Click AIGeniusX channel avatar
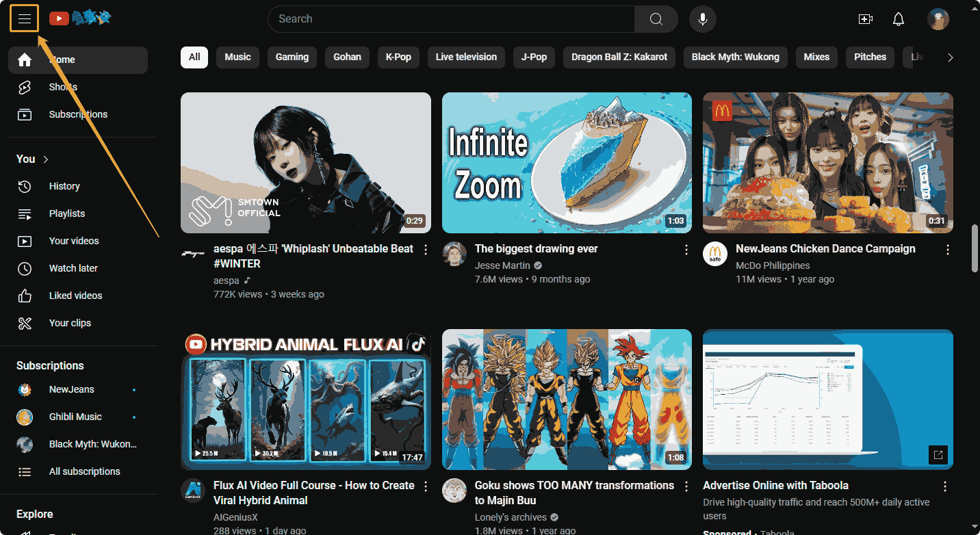Screen dimensions: 980x535 193,491
